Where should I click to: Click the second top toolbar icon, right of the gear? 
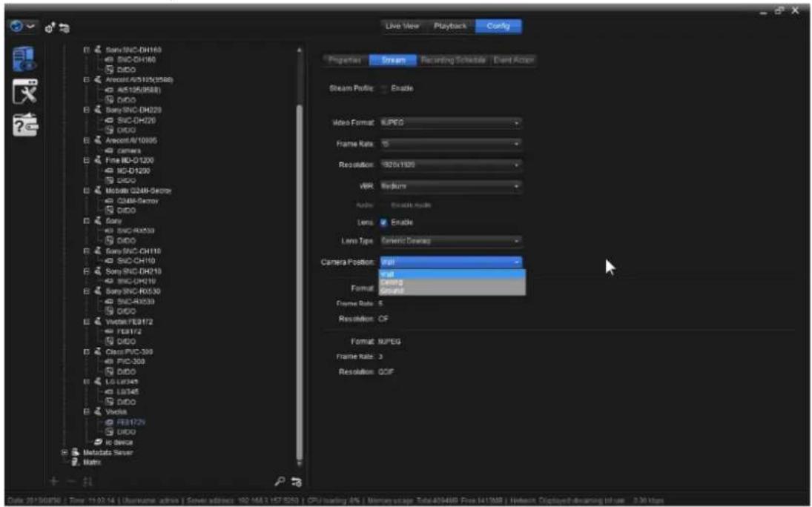(65, 28)
